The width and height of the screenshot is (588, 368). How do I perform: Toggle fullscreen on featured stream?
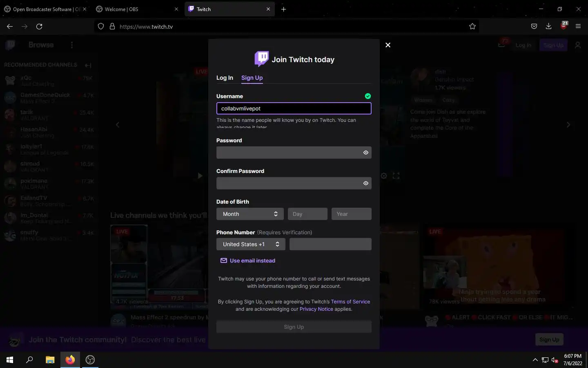coord(396,176)
